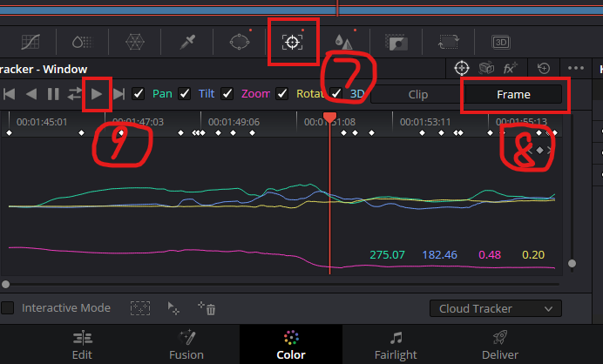
Task: Open the HDR hexagon palette icon
Action: 135,42
